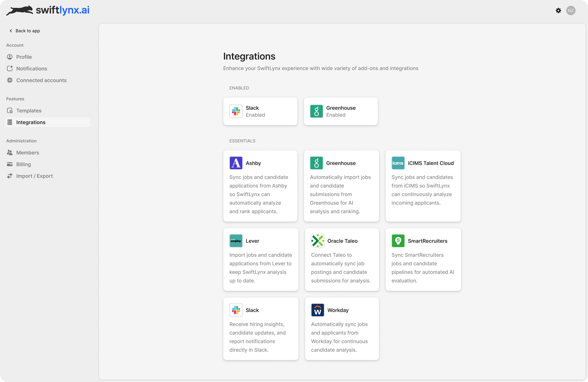
Task: Click the NZ user avatar
Action: [570, 10]
